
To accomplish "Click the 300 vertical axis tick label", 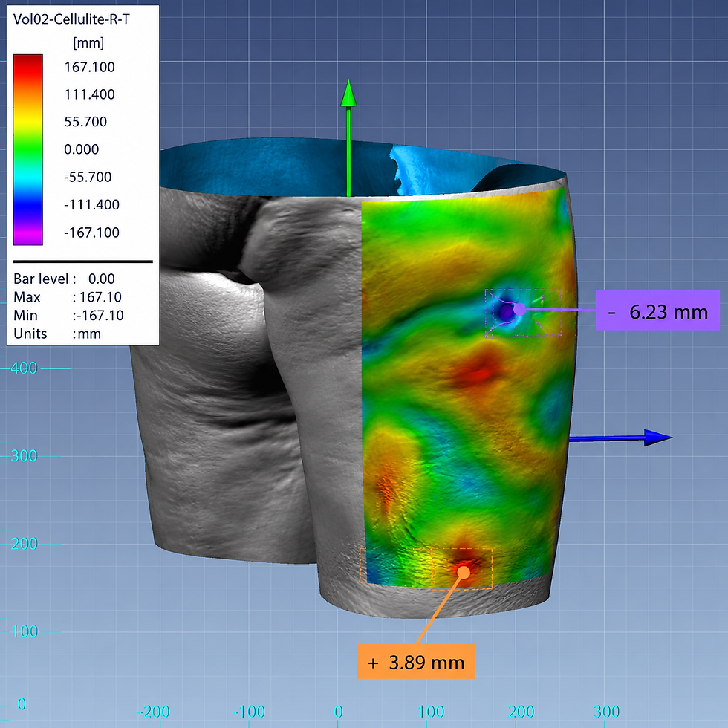I will click(x=24, y=456).
